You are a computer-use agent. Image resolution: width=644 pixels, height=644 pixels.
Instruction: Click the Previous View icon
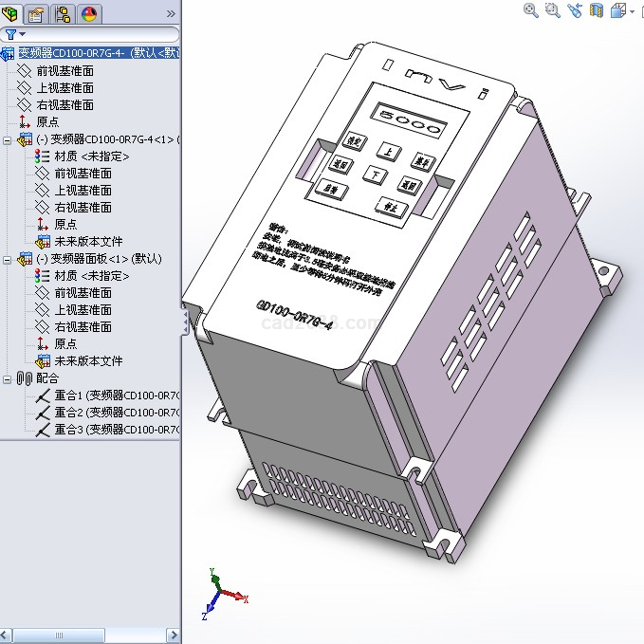tap(575, 10)
